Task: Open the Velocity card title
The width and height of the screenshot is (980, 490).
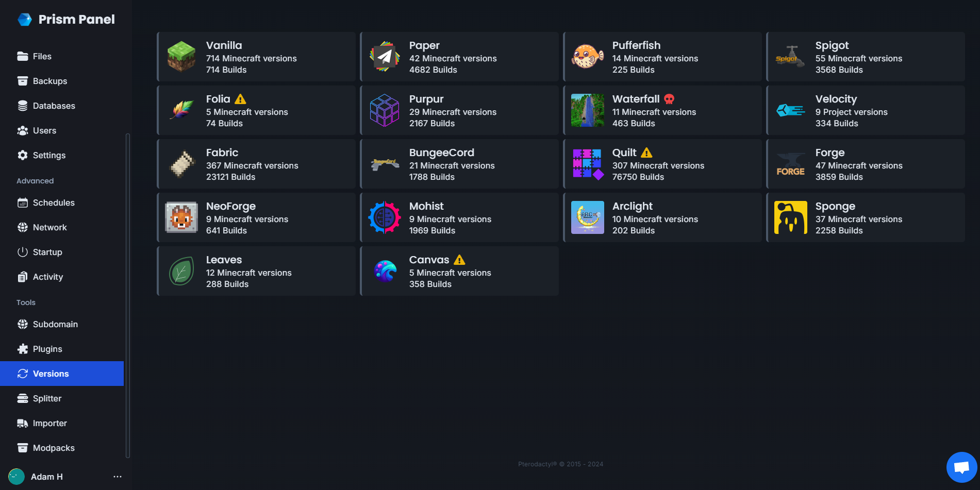Action: (836, 99)
